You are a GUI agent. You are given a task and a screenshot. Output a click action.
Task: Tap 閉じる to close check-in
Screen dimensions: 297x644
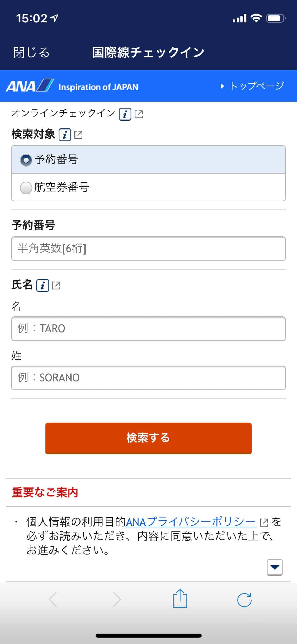click(31, 52)
